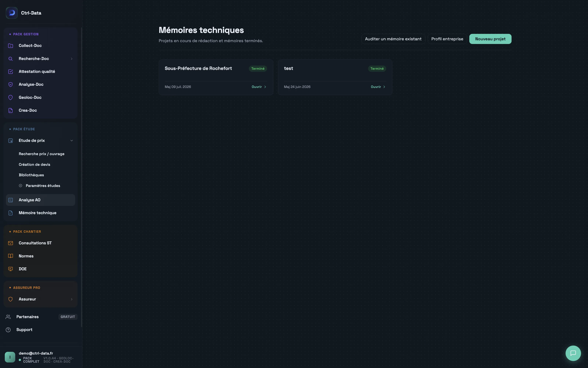
Task: Click the Mémoire technique file icon
Action: tap(10, 213)
